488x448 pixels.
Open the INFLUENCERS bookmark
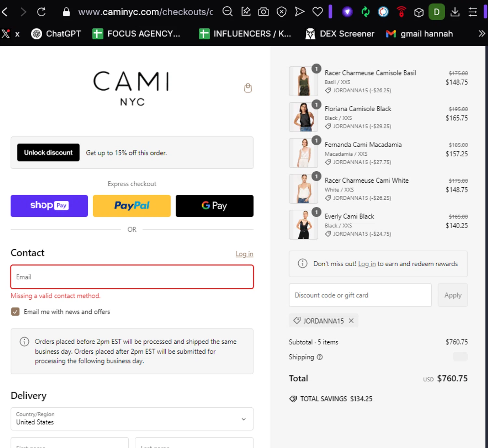coord(245,34)
